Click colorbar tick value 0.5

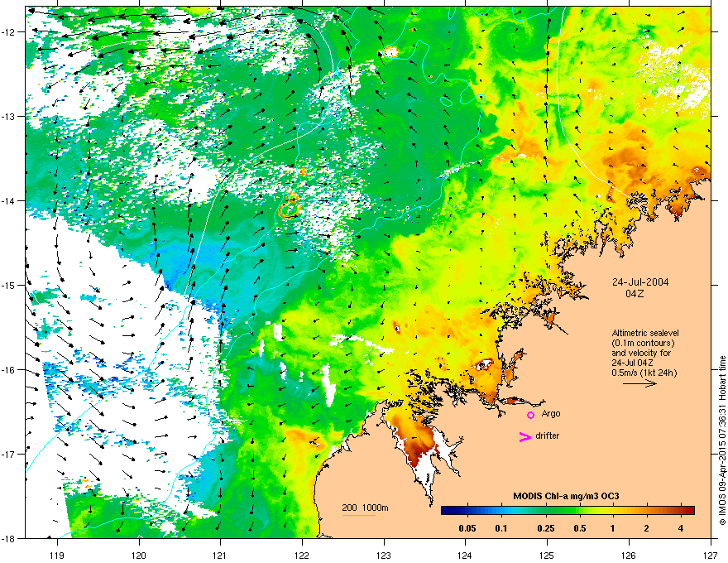pos(579,528)
